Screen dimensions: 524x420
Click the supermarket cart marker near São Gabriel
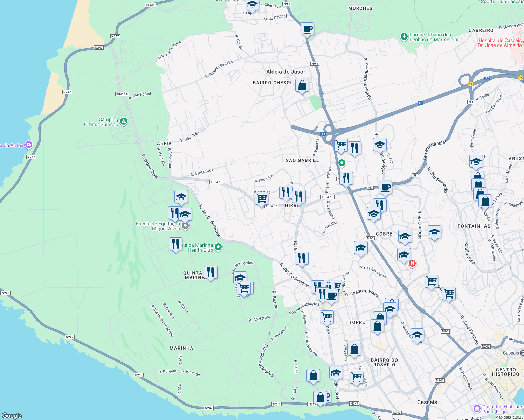tap(341, 145)
